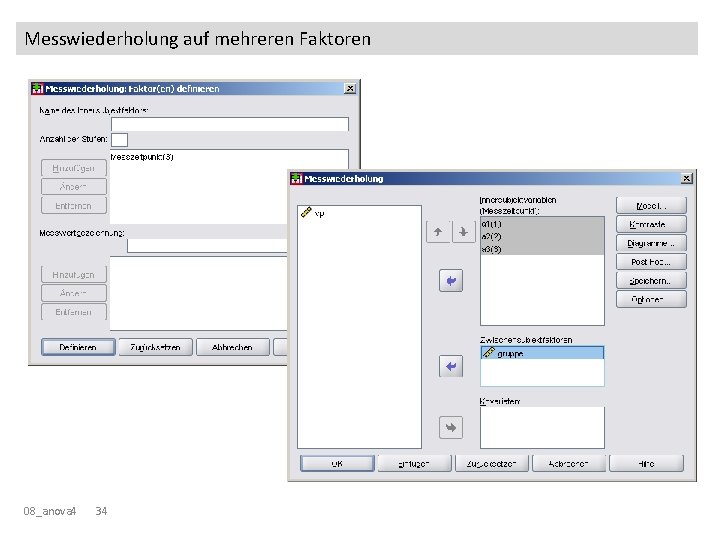Click the within-subject factor name field

230,124
